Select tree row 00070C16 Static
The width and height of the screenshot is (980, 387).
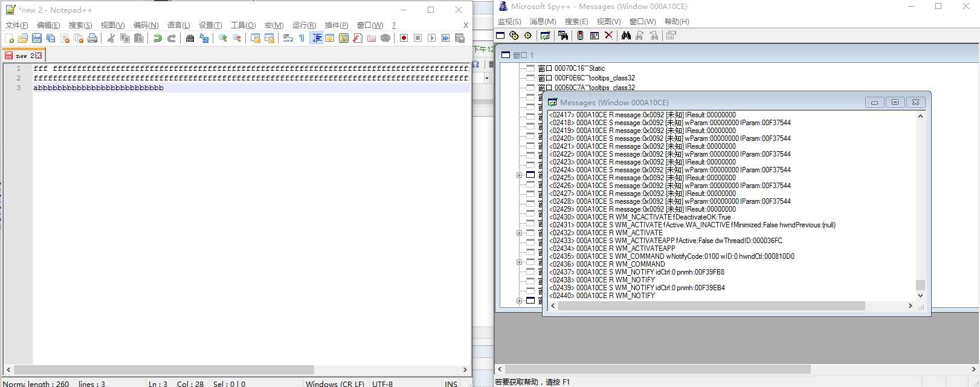click(x=572, y=68)
